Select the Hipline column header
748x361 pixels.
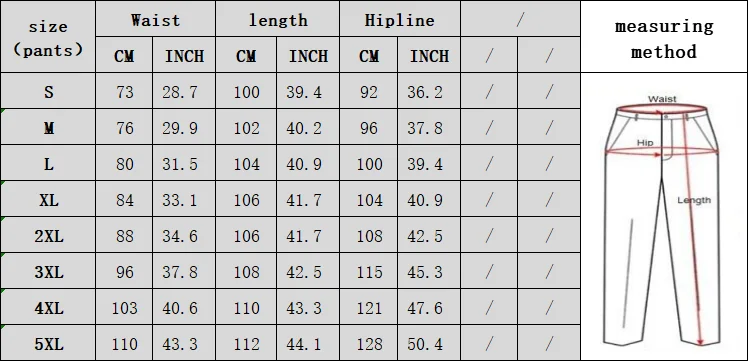click(x=400, y=19)
